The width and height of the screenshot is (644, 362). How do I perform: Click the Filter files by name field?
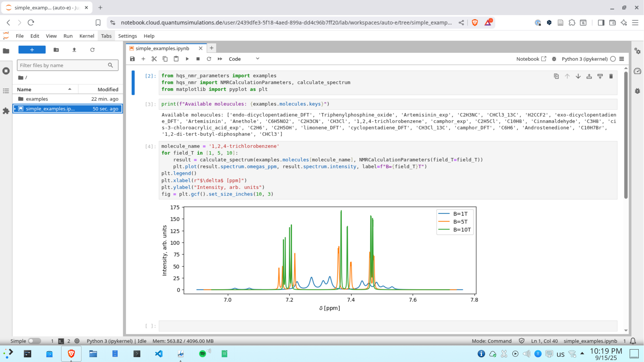63,65
